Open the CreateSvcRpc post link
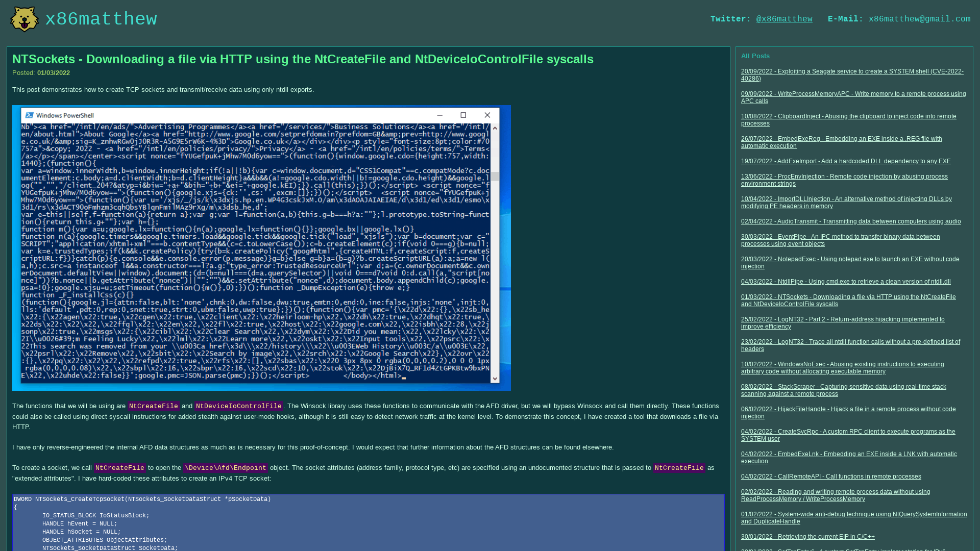 click(848, 435)
